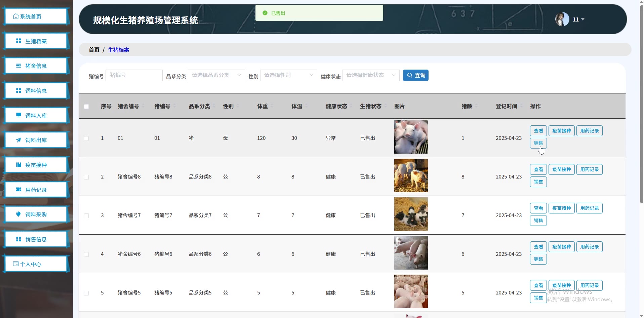Click the 首页 breadcrumb link

(x=94, y=50)
